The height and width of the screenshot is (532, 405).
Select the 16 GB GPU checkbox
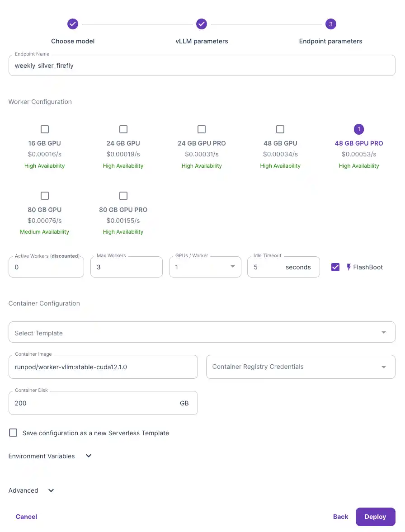[x=45, y=129]
